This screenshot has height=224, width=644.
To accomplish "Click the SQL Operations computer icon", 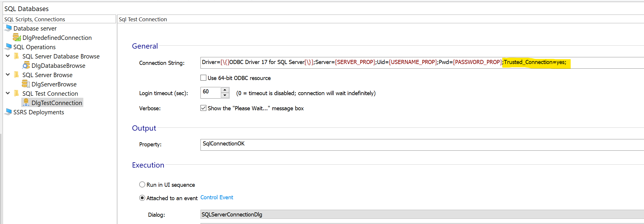I will pyautogui.click(x=8, y=47).
